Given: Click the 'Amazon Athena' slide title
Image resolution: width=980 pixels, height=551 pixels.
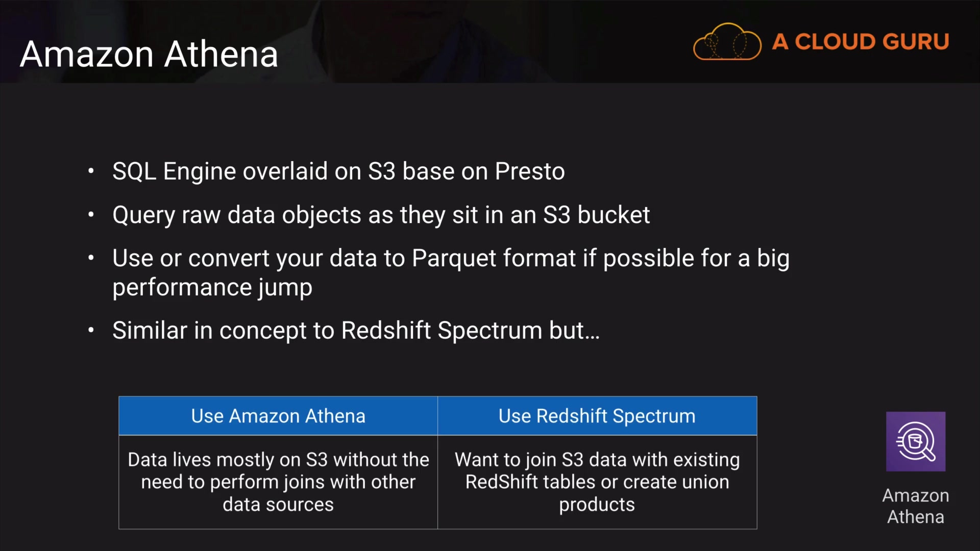Looking at the screenshot, I should coord(149,54).
